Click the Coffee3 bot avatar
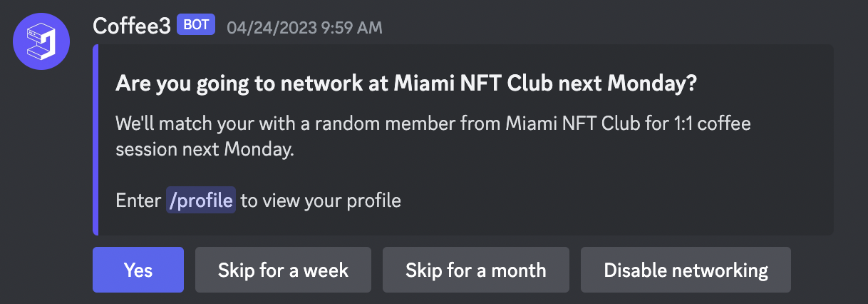Viewport: 868px width, 304px height. (41, 41)
